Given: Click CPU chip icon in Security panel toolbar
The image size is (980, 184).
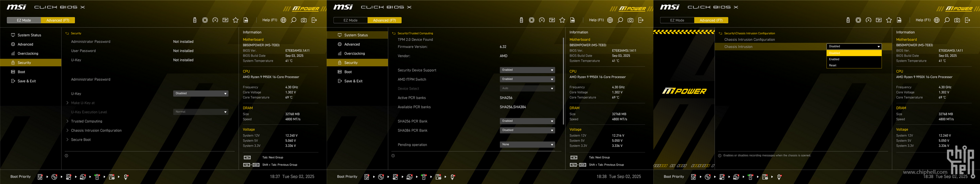Looking at the screenshot, I should coord(205,20).
